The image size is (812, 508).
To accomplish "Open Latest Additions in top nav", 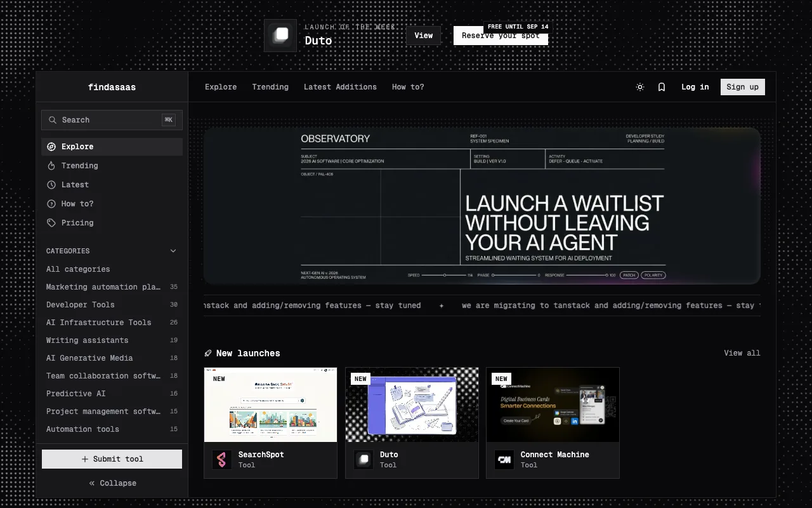I will pos(340,87).
